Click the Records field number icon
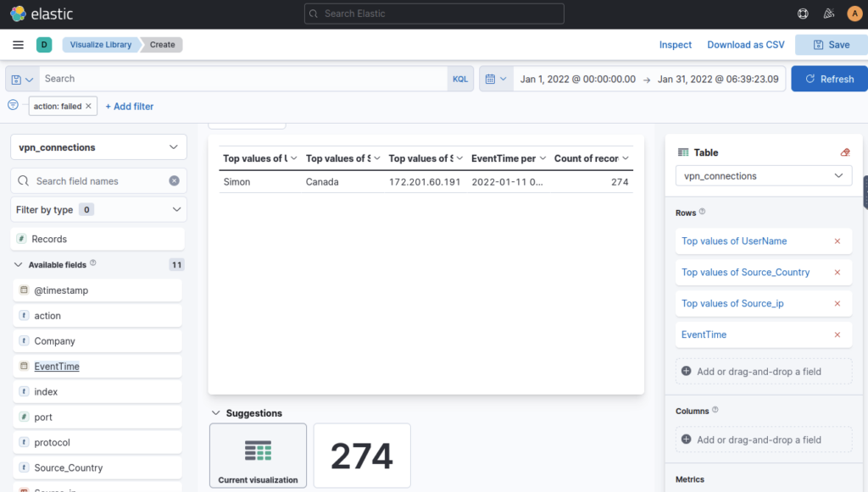 pyautogui.click(x=21, y=239)
